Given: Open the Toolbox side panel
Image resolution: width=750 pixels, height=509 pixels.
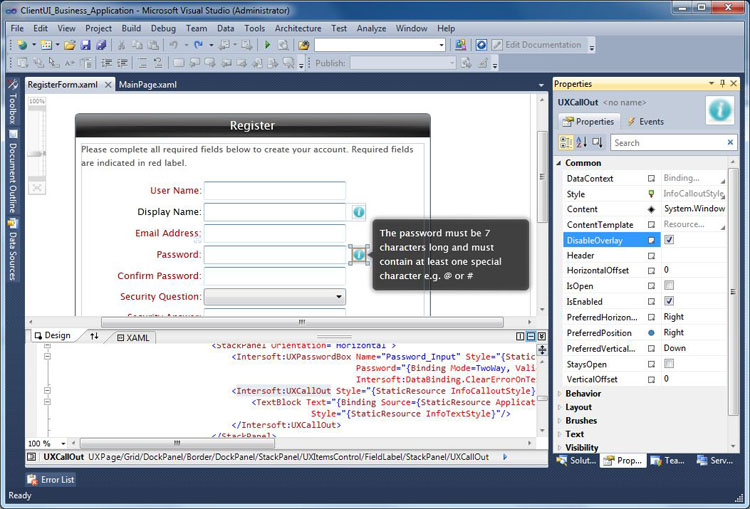Looking at the screenshot, I should click(x=13, y=102).
